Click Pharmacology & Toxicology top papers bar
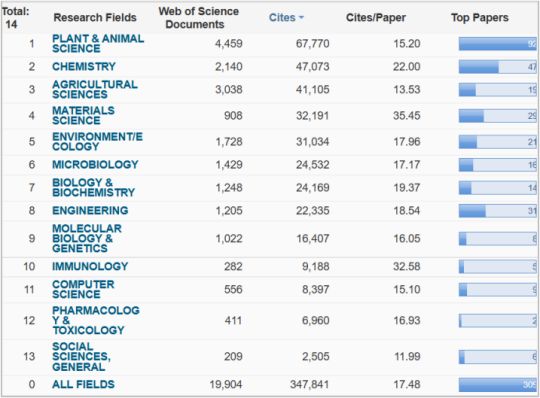 pos(498,321)
